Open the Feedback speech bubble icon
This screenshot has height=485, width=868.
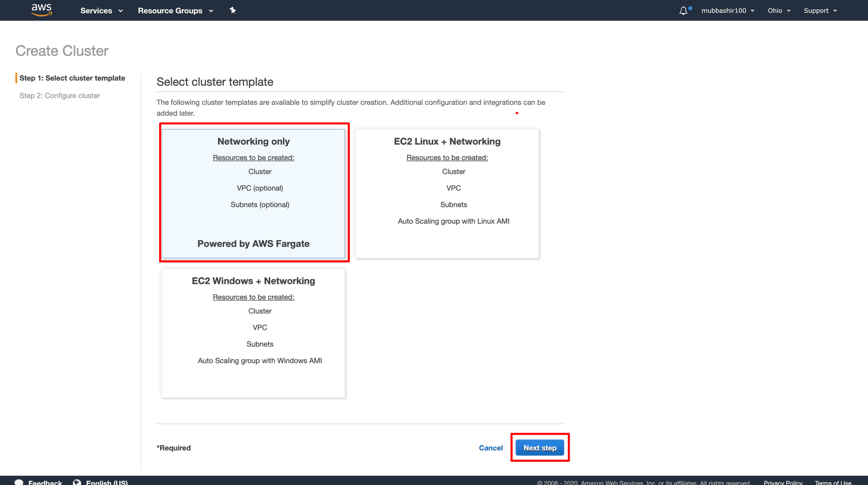19,482
